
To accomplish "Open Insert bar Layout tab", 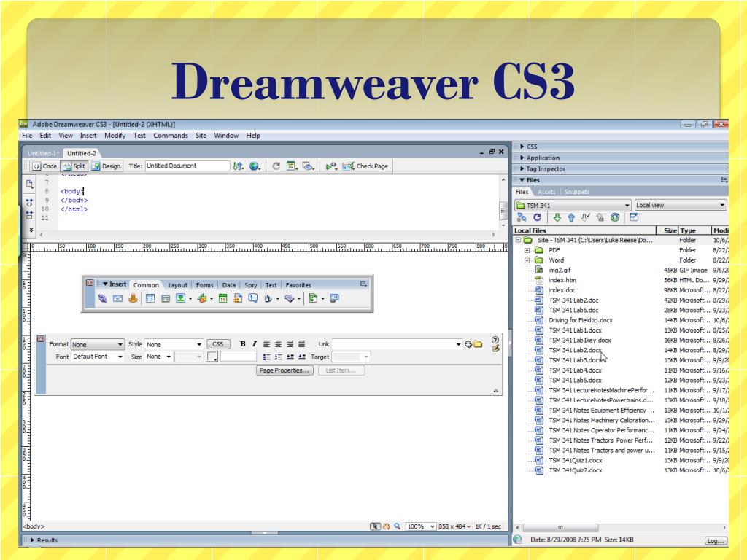I will (177, 285).
